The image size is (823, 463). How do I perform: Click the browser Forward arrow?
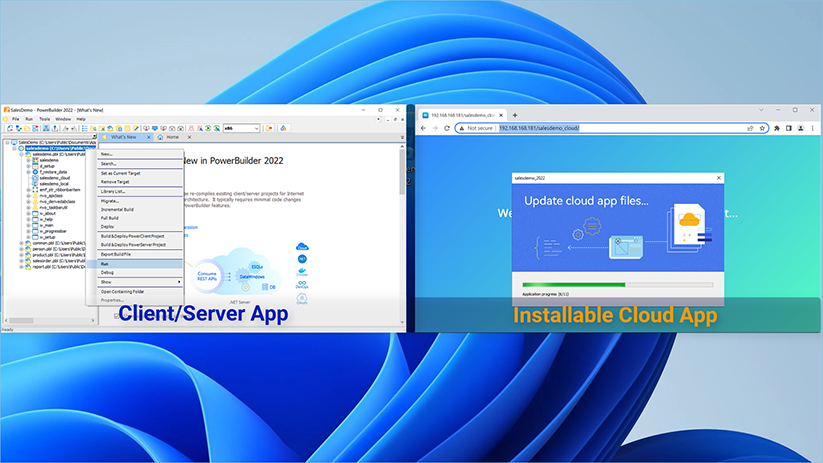(435, 128)
